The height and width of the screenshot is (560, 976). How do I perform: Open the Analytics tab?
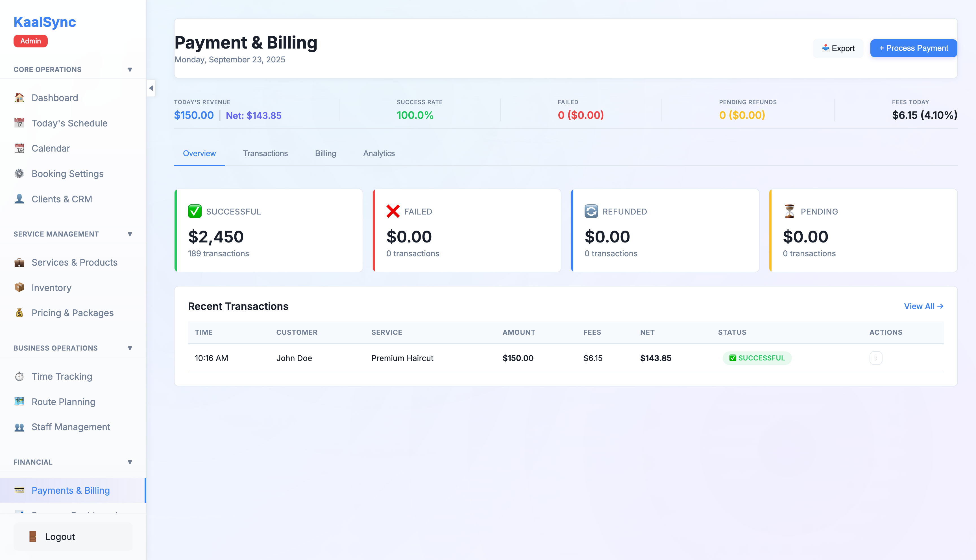[378, 153]
